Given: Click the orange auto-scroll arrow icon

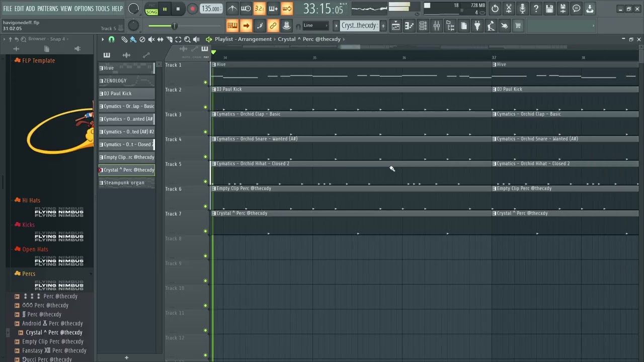Looking at the screenshot, I should 246,26.
